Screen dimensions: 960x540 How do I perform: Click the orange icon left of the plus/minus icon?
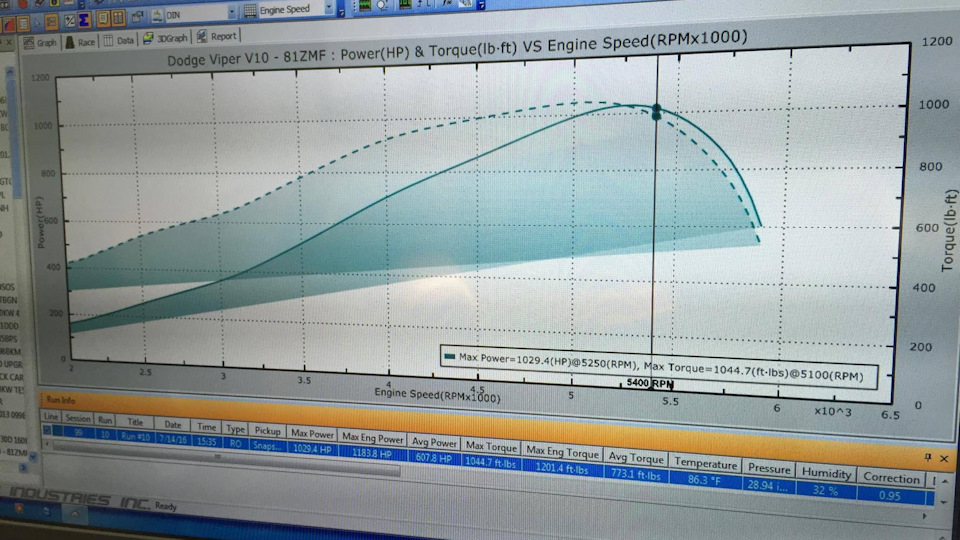pyautogui.click(x=52, y=22)
